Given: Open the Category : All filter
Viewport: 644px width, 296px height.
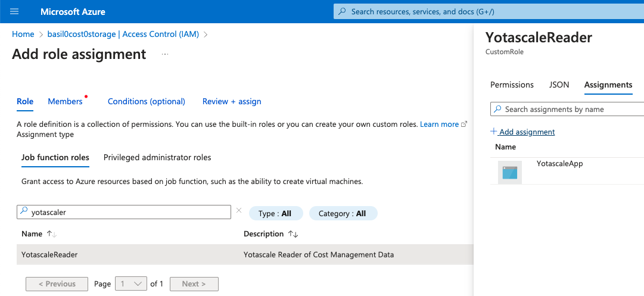Looking at the screenshot, I should [343, 213].
